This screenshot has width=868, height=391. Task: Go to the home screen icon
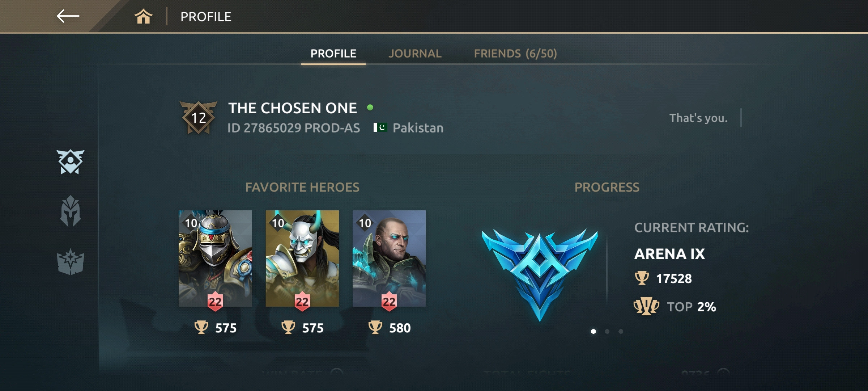[x=143, y=16]
